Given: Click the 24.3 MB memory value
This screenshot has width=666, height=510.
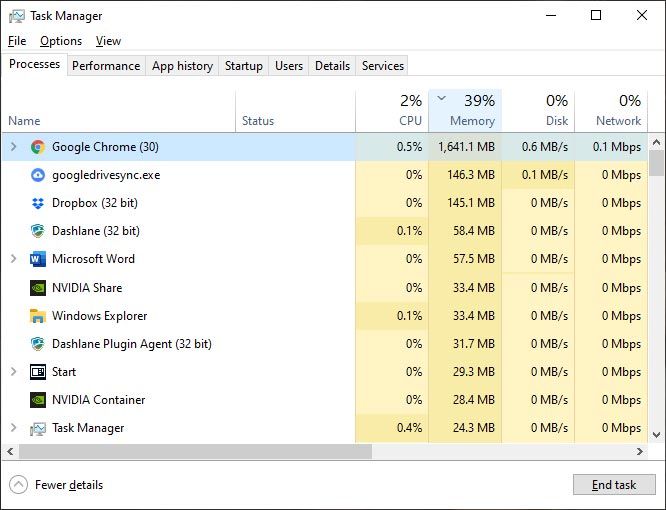Looking at the screenshot, I should [474, 428].
